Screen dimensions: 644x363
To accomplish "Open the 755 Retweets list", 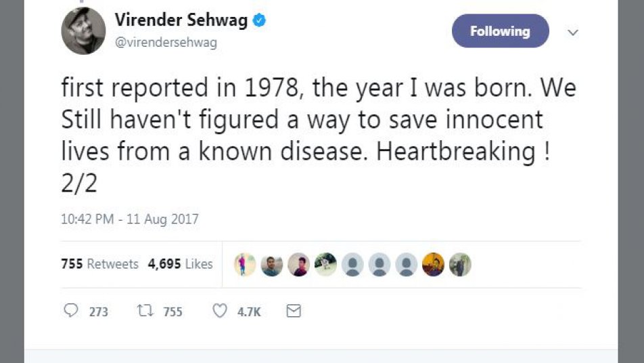I will point(99,264).
